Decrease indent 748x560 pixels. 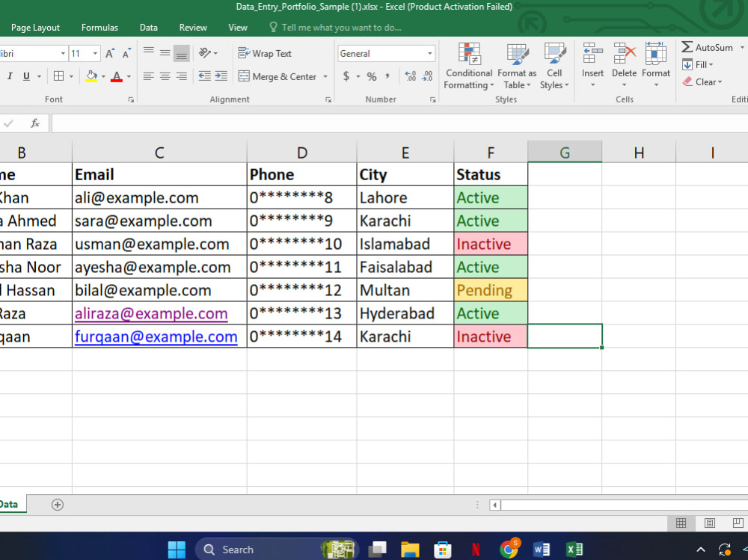205,76
